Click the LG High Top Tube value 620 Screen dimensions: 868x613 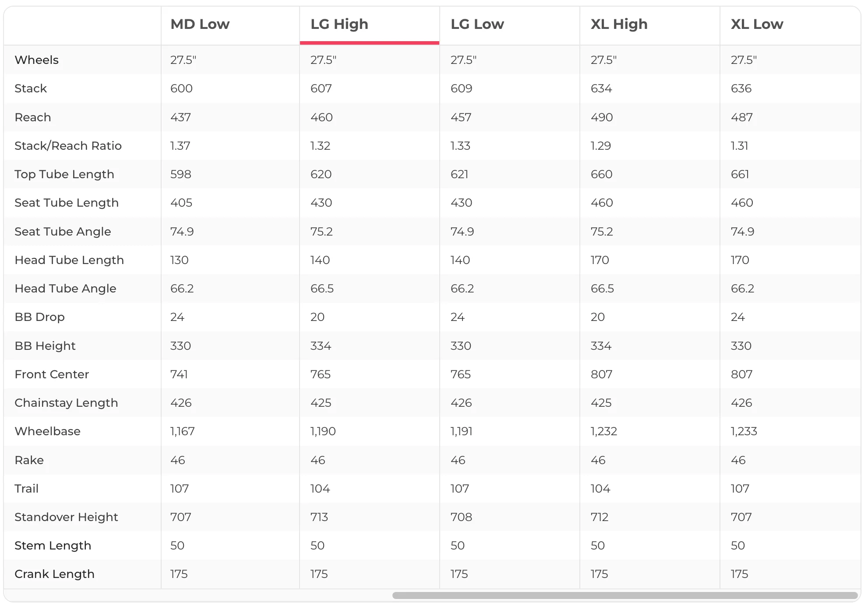(321, 174)
